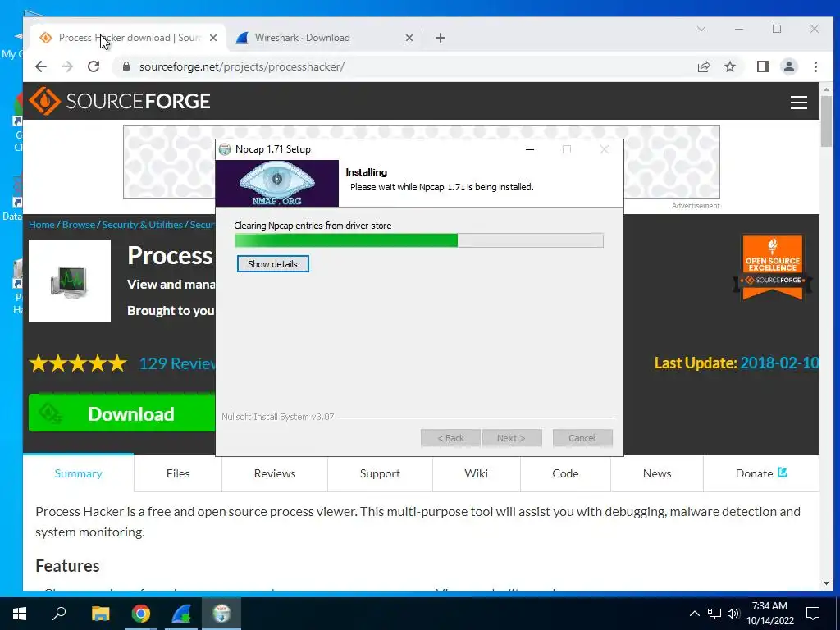Click the network tray icon
The image size is (840, 630).
click(x=714, y=614)
